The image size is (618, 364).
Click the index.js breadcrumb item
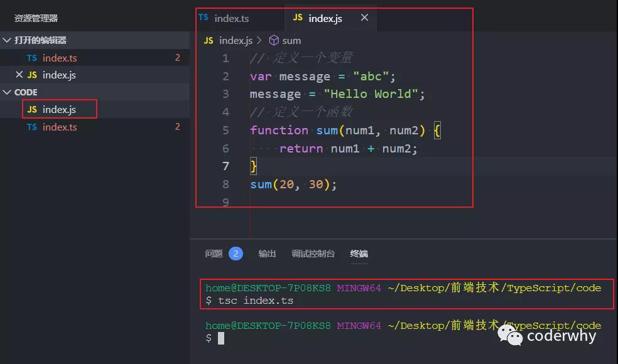(236, 41)
